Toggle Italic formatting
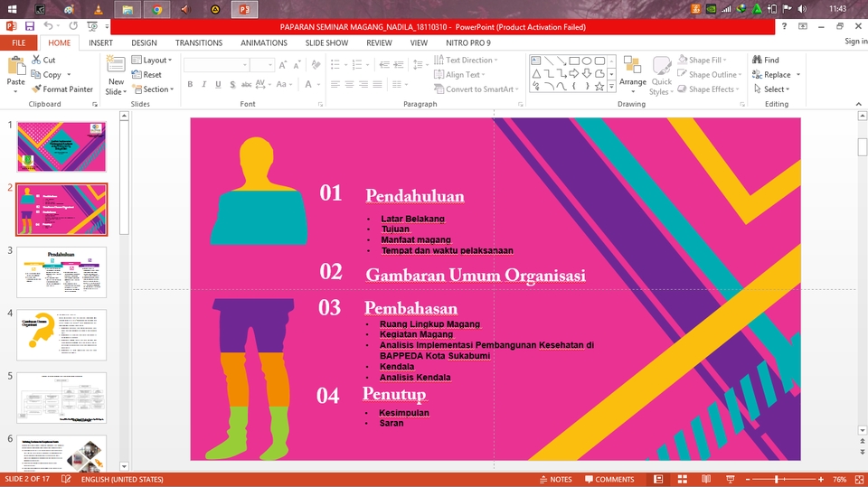The image size is (868, 487). (203, 84)
